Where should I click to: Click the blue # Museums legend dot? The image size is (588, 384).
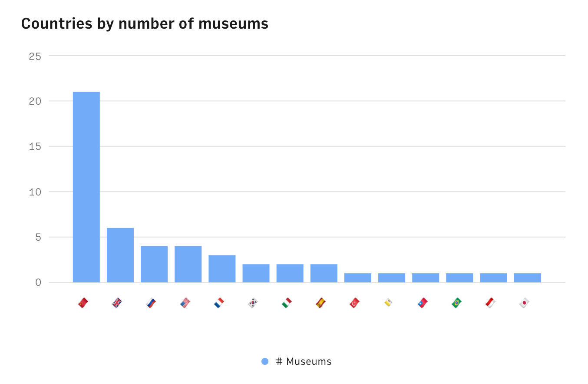pyautogui.click(x=265, y=361)
